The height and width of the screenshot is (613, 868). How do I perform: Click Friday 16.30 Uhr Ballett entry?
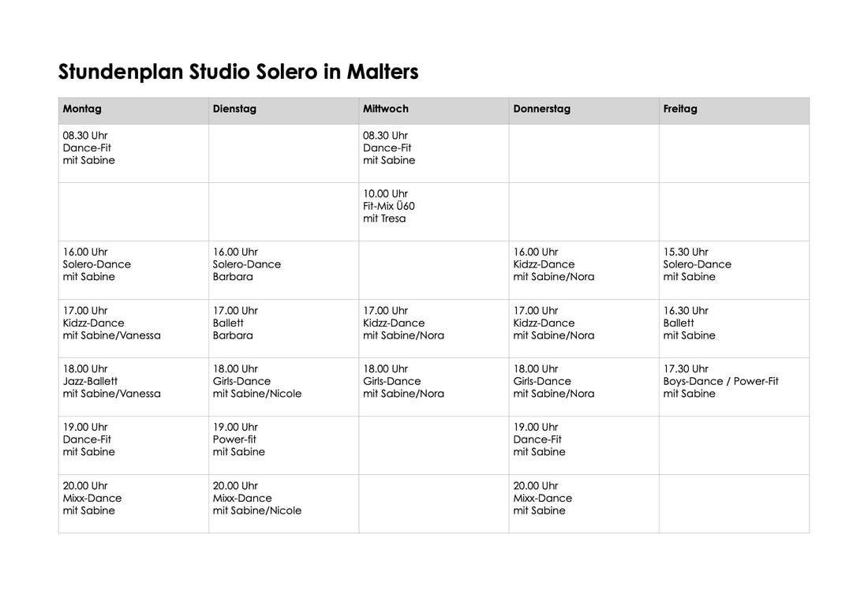734,329
